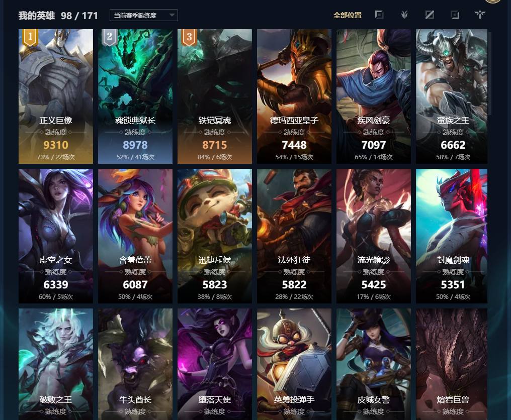
Task: Filter champions by Mid lane role icon
Action: pyautogui.click(x=430, y=15)
